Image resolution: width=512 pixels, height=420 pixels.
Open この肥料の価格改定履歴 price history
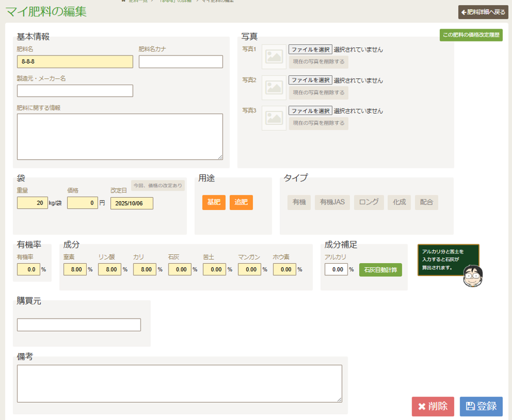[x=471, y=35]
